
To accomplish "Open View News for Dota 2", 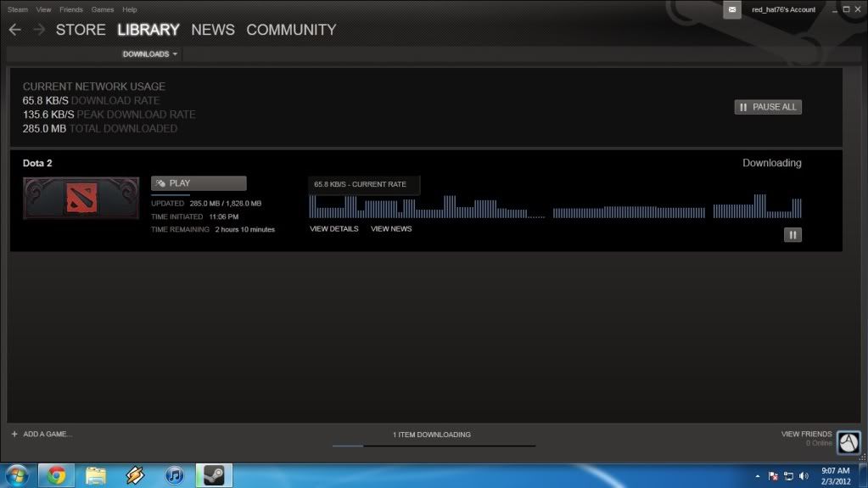I will tap(391, 229).
